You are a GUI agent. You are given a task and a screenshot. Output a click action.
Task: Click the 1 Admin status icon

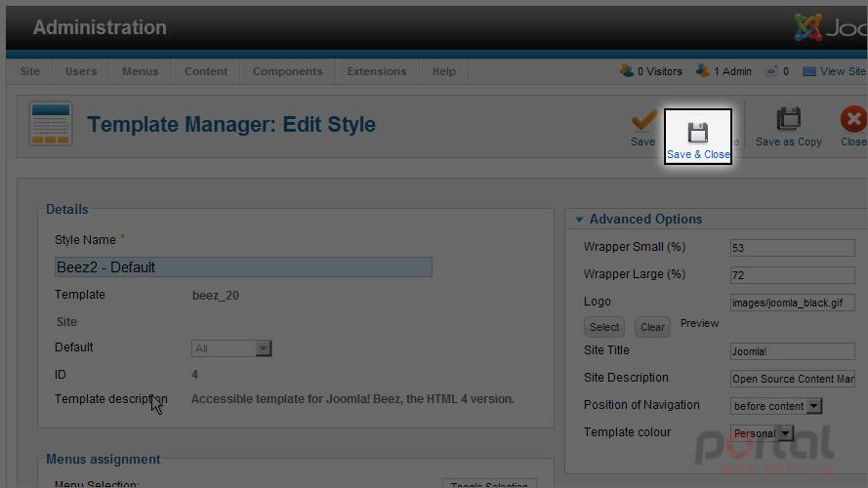click(x=702, y=71)
